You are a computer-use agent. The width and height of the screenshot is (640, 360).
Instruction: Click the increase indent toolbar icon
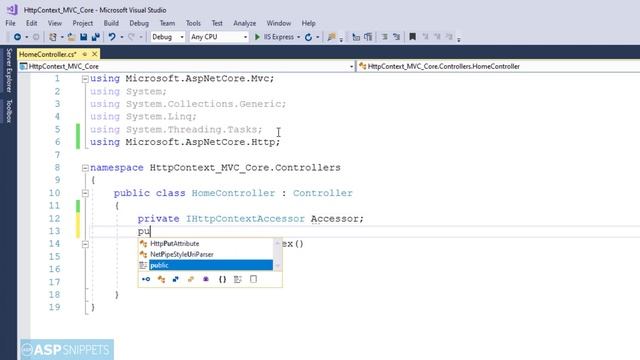pos(368,37)
